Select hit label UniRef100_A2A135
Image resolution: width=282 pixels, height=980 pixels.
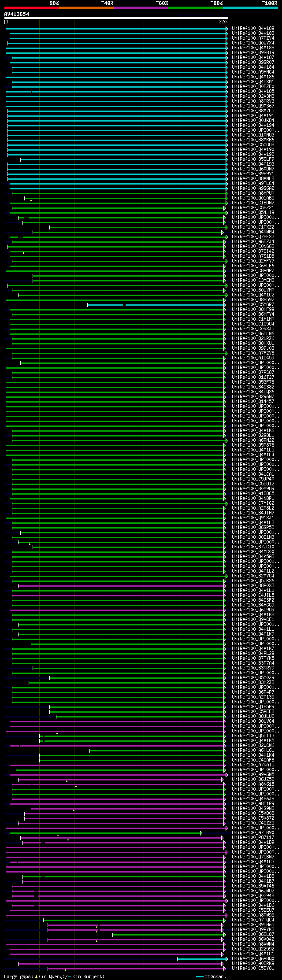253,697
